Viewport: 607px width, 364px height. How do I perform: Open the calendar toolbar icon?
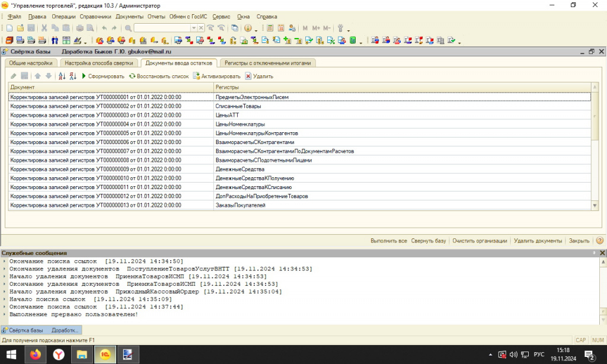coord(281,28)
